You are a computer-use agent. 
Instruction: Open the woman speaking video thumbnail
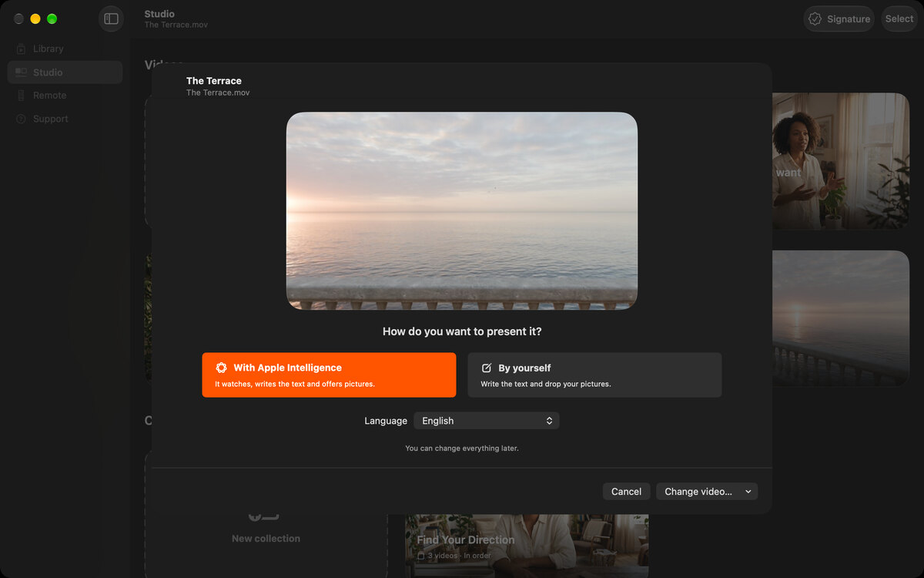841,161
